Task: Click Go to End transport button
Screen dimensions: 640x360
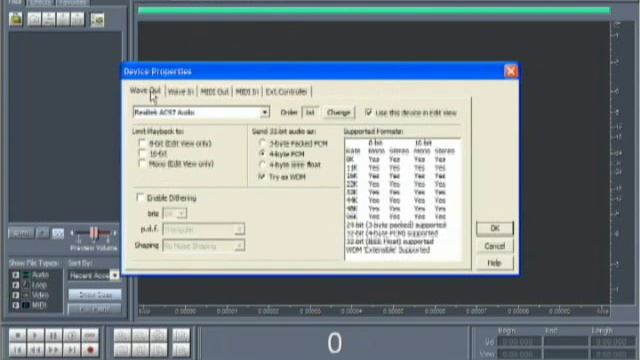Action: (x=71, y=350)
